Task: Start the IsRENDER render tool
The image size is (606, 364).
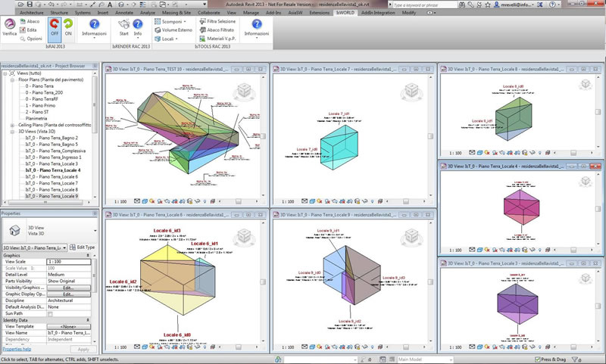Action: pyautogui.click(x=123, y=27)
